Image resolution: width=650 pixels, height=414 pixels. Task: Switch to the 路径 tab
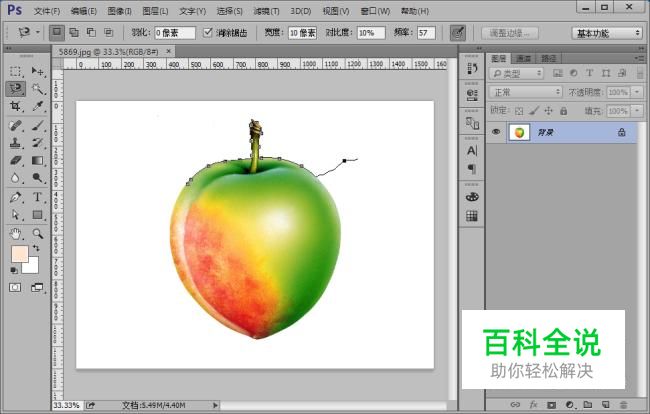pyautogui.click(x=548, y=58)
